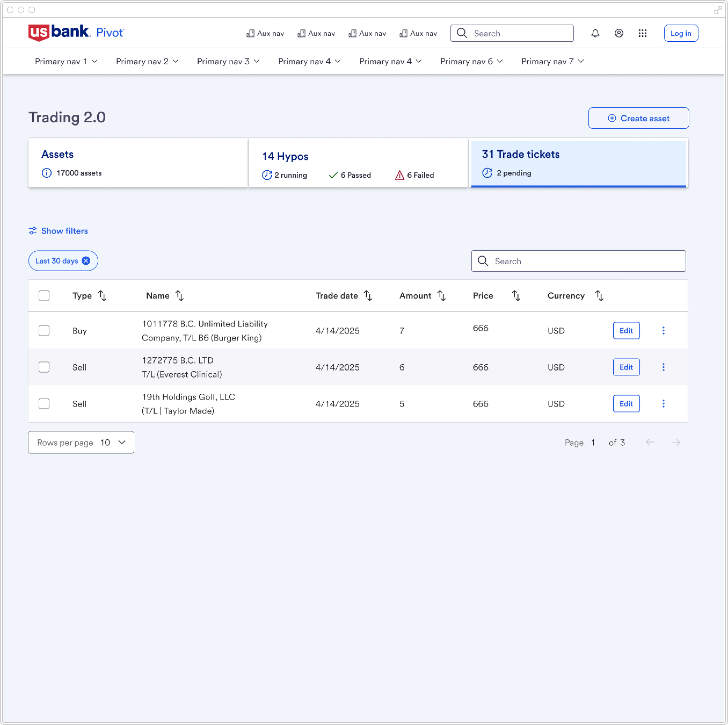Go to next page arrow
The height and width of the screenshot is (725, 728).
pos(676,443)
